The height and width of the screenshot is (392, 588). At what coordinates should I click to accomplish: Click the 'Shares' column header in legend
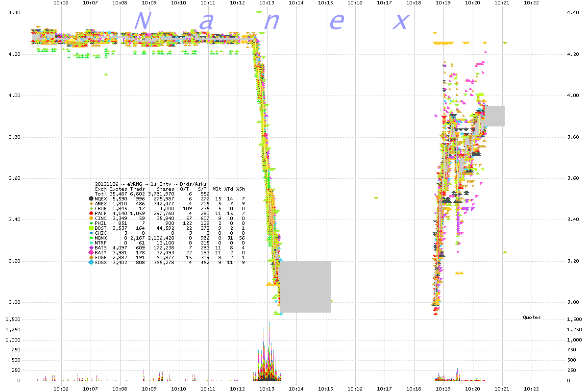[x=166, y=189]
